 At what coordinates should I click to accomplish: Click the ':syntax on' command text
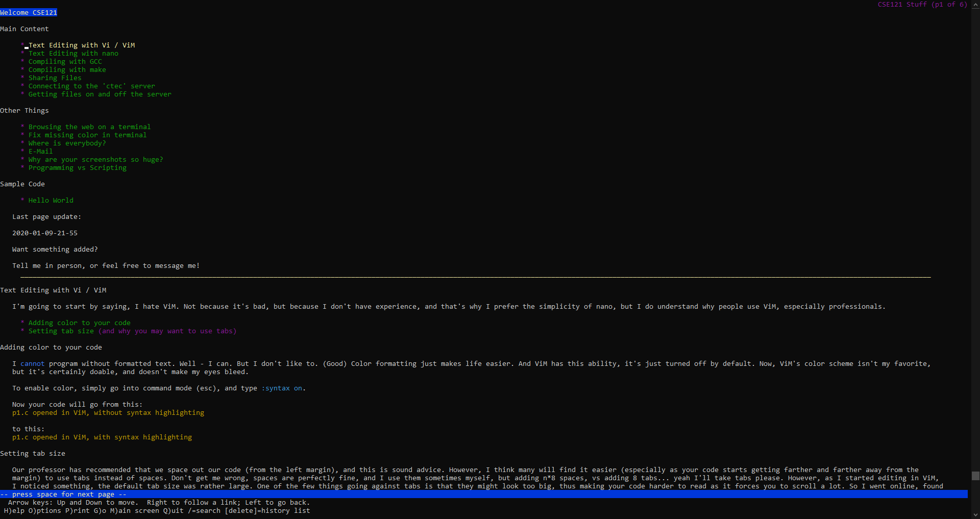pyautogui.click(x=282, y=388)
